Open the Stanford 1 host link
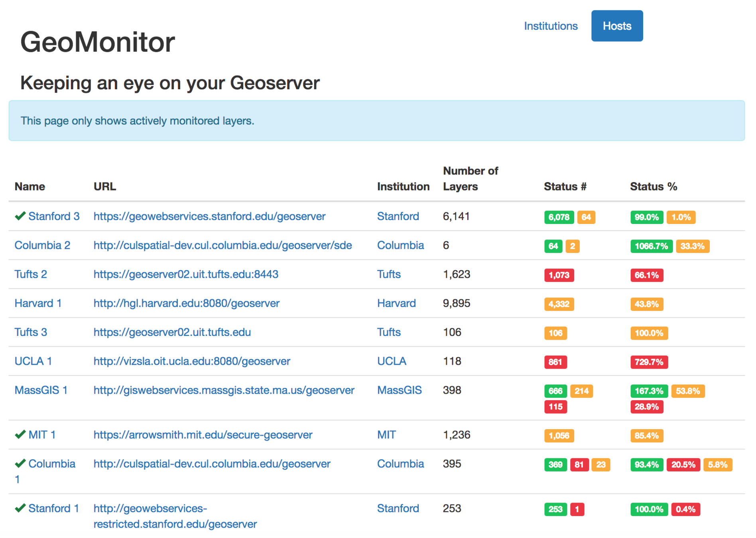Viewport: 756px width, 538px height. click(54, 509)
